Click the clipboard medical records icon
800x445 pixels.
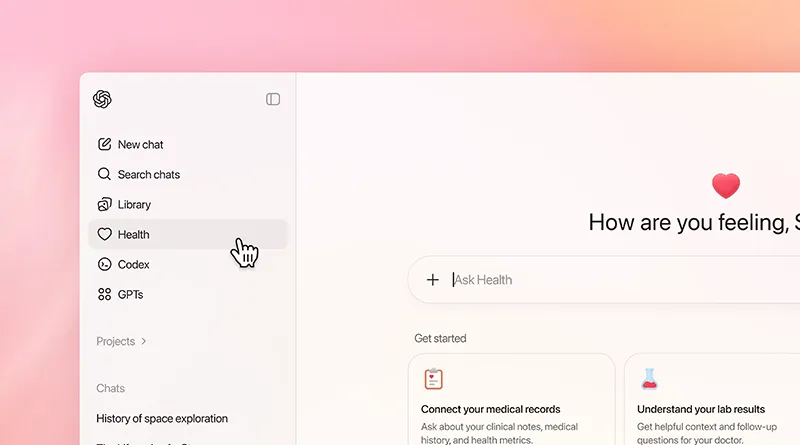pyautogui.click(x=433, y=379)
